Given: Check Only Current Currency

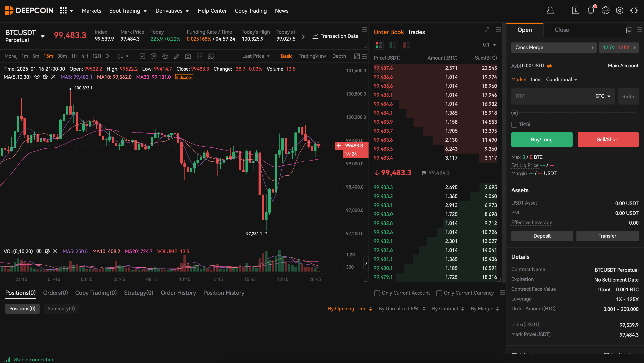Looking at the screenshot, I should pyautogui.click(x=439, y=293).
